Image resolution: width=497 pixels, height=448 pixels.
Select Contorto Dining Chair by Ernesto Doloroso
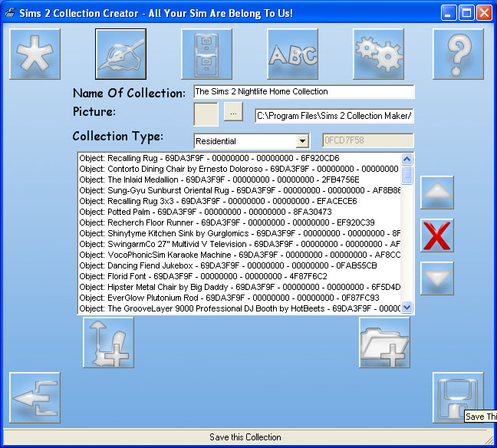pos(239,169)
